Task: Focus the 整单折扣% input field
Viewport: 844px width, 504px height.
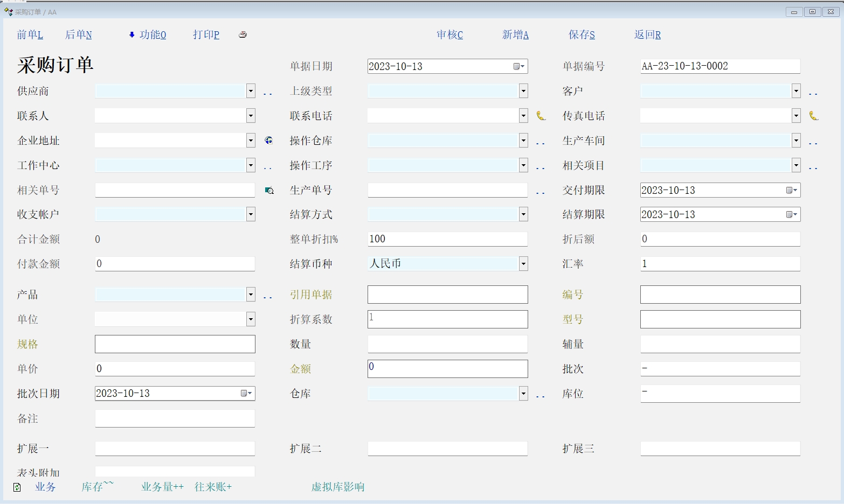Action: pyautogui.click(x=447, y=239)
